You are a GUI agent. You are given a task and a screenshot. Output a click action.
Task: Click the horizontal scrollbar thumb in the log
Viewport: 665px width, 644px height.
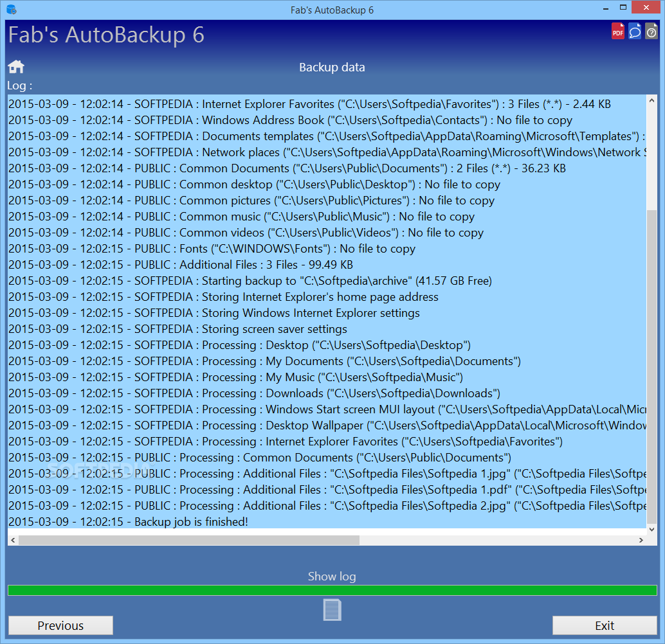[189, 540]
